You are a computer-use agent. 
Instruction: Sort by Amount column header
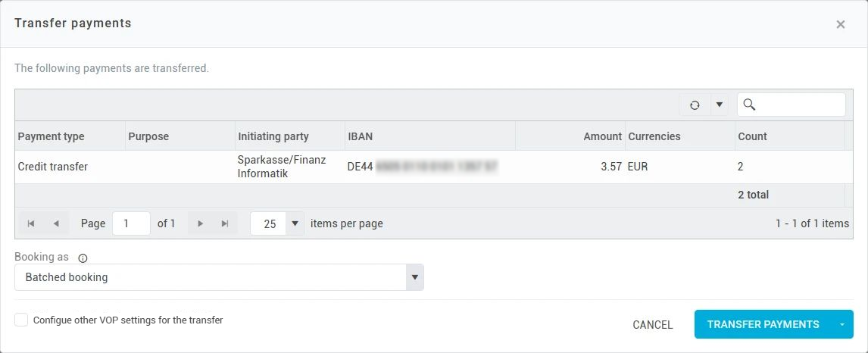(602, 136)
